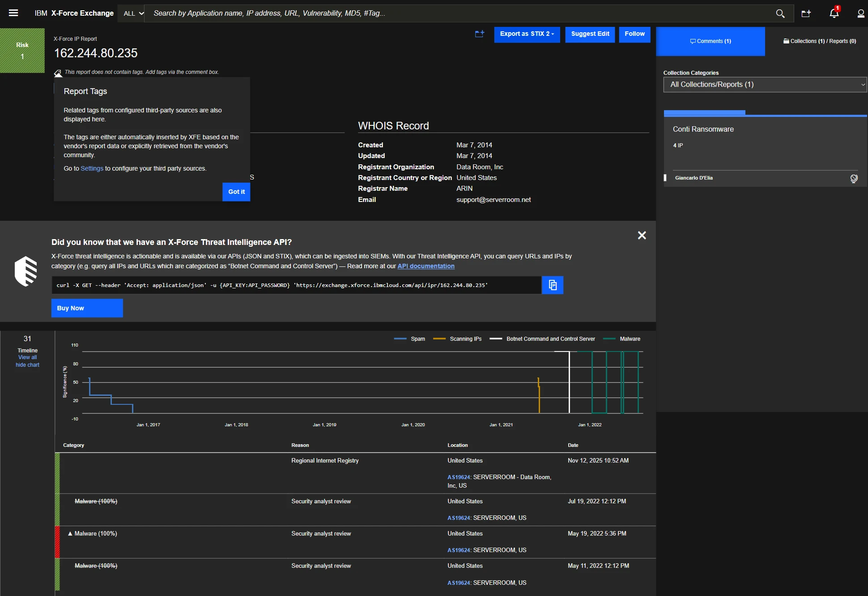
Task: Click the orange Scanning IPs marker on chart
Action: 539,395
